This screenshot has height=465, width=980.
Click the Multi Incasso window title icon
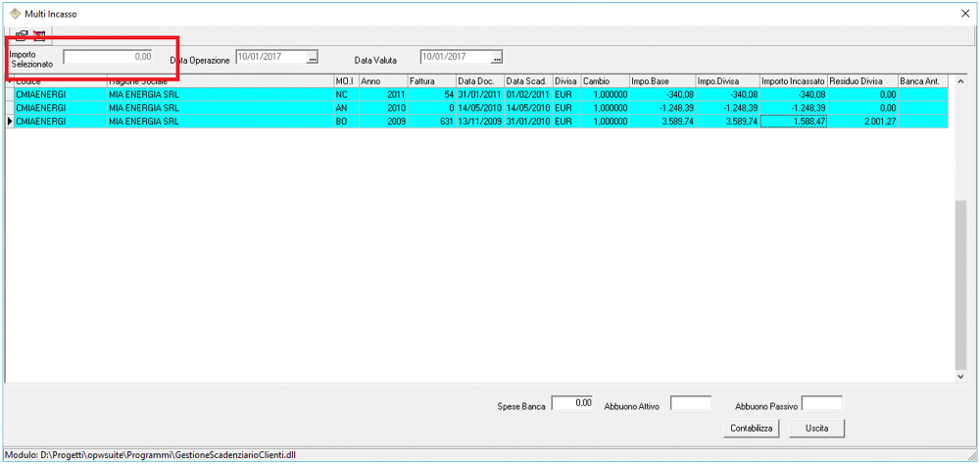[15, 14]
